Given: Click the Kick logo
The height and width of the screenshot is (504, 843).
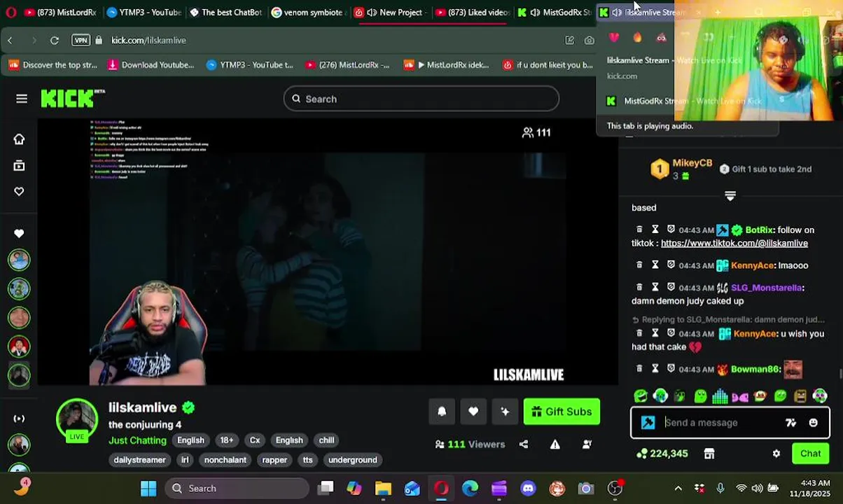Looking at the screenshot, I should pos(72,99).
